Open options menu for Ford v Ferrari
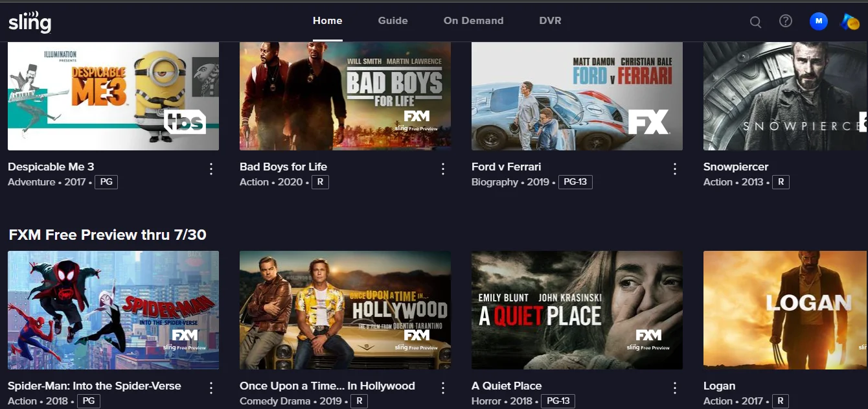 675,169
